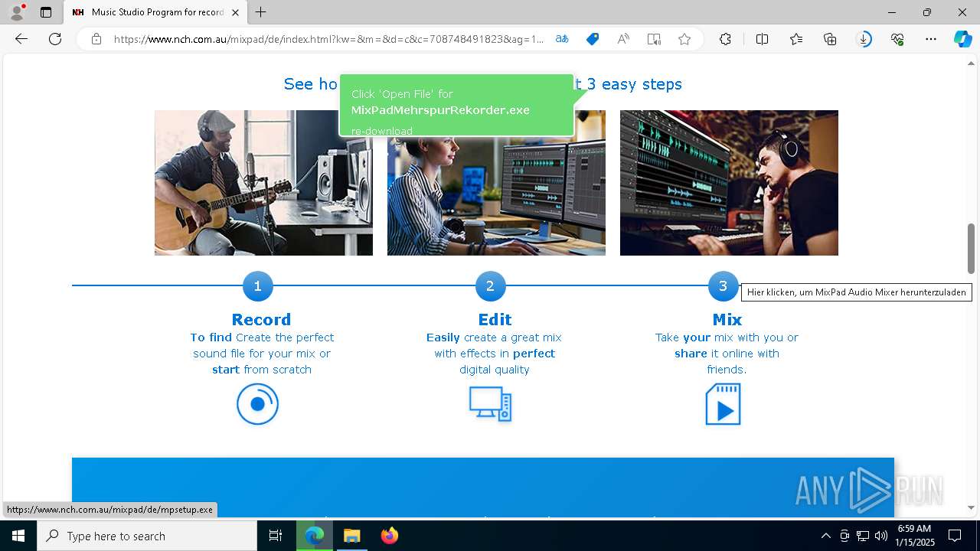The width and height of the screenshot is (980, 551).
Task: Click the taskbar search box
Action: tap(147, 536)
